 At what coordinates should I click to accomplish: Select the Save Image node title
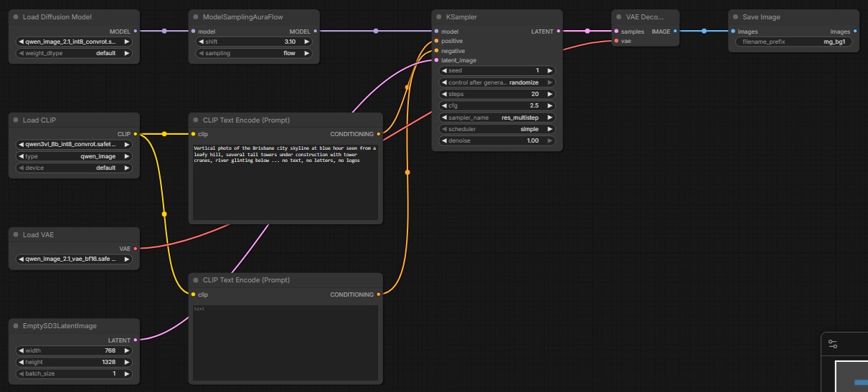pos(761,17)
